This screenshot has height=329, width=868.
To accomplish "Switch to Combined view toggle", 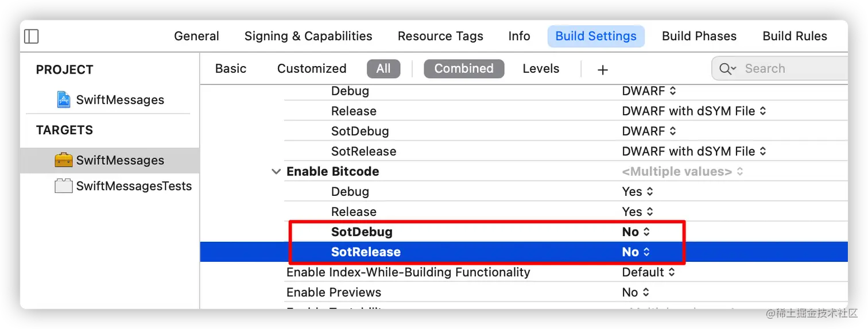I will 464,69.
